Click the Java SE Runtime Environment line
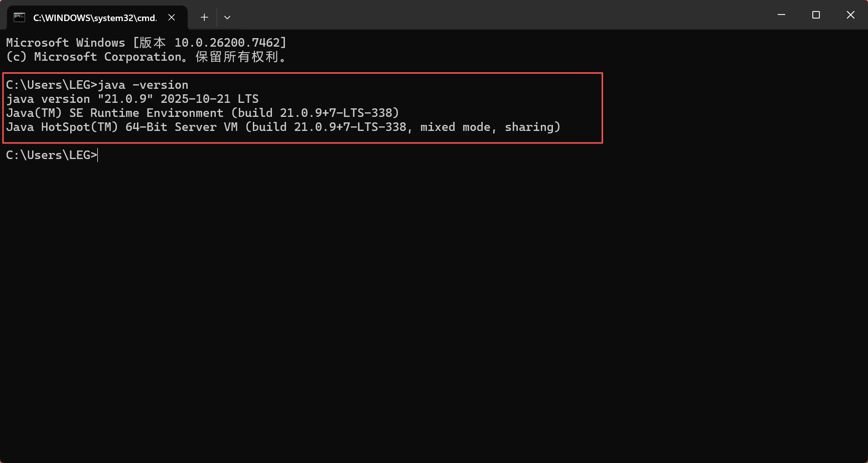Viewport: 868px width, 463px height. pyautogui.click(x=203, y=112)
